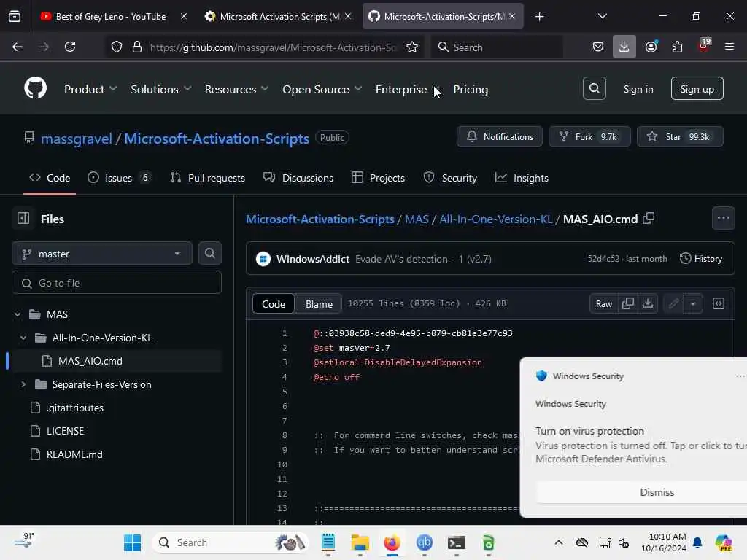747x560 pixels.
Task: Switch to Blame view
Action: tap(319, 304)
